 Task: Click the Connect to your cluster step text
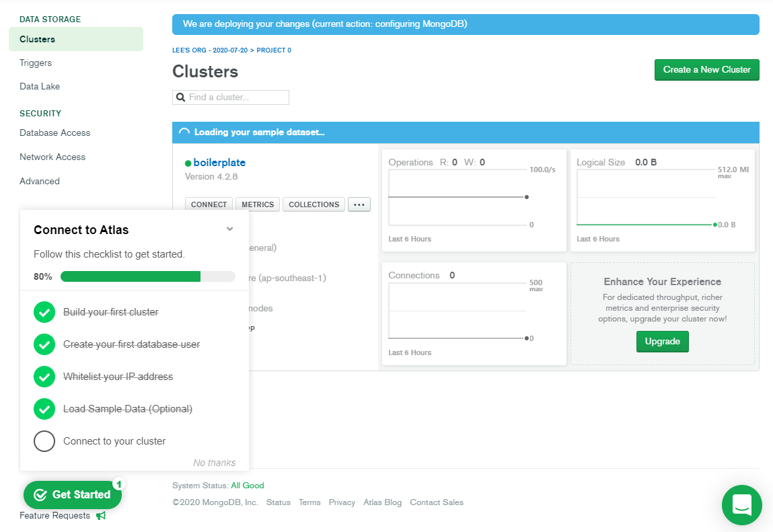pos(114,441)
